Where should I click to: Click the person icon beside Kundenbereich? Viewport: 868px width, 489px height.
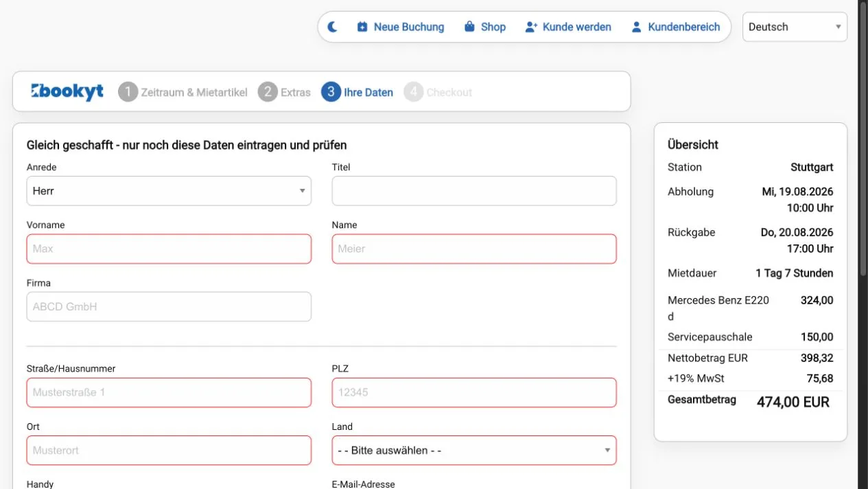[x=637, y=27]
